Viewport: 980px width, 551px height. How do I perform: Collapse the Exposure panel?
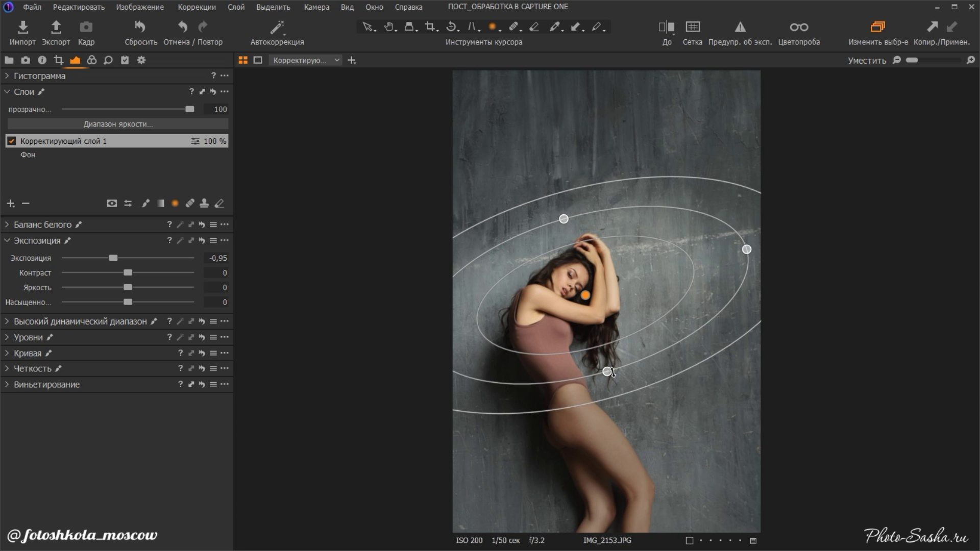(7, 241)
